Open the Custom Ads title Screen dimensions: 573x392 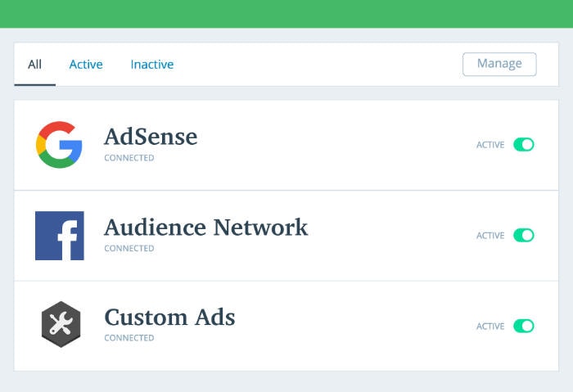(x=169, y=317)
